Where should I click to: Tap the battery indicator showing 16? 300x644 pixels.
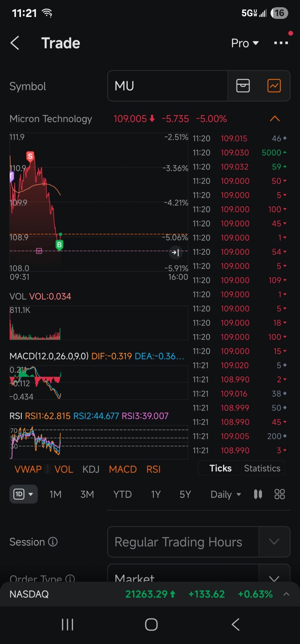tap(279, 13)
